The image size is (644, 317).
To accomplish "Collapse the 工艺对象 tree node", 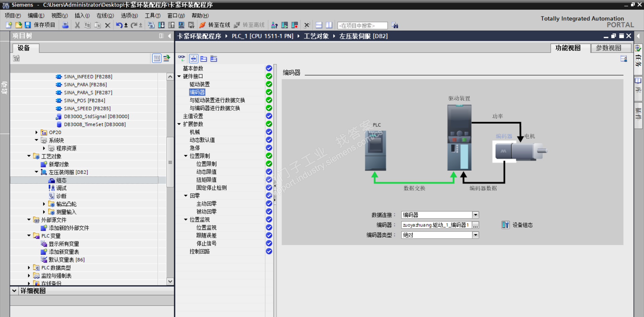I will pyautogui.click(x=29, y=156).
